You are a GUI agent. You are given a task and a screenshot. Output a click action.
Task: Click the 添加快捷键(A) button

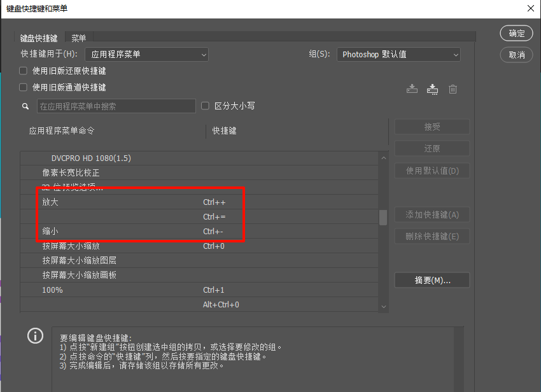pos(432,214)
